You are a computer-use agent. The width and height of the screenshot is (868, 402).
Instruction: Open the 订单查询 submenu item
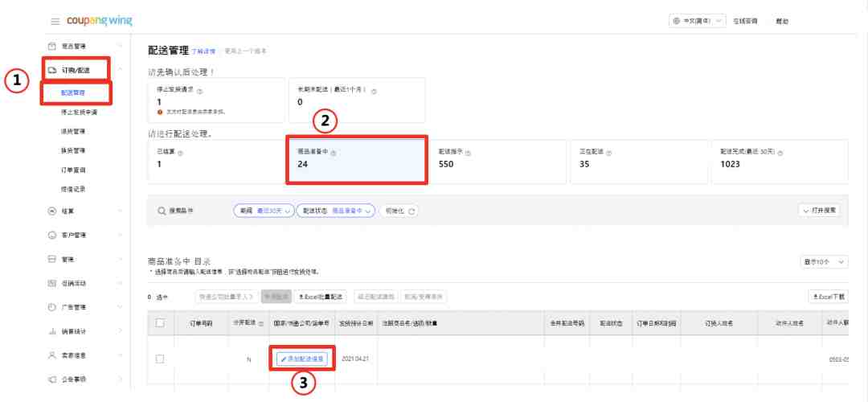pos(73,170)
